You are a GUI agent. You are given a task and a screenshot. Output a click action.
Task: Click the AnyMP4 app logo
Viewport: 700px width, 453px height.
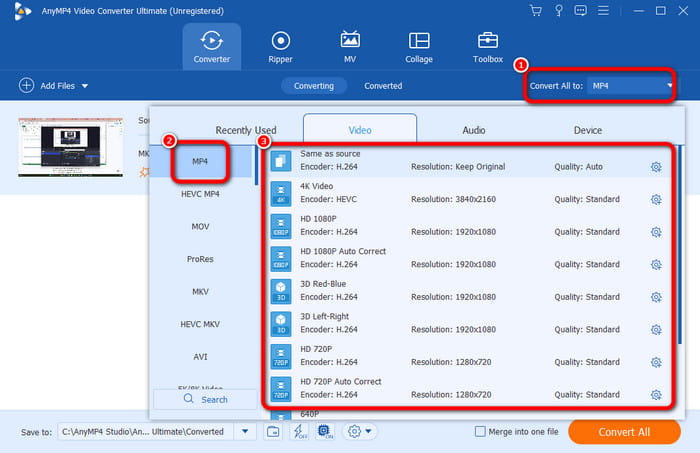coord(21,11)
